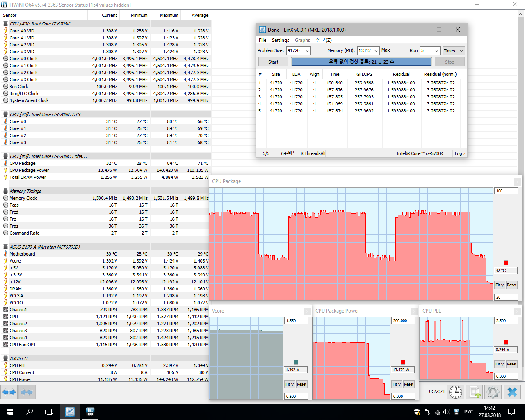Click the Vcore graph maximum field 1.550

pyautogui.click(x=296, y=321)
